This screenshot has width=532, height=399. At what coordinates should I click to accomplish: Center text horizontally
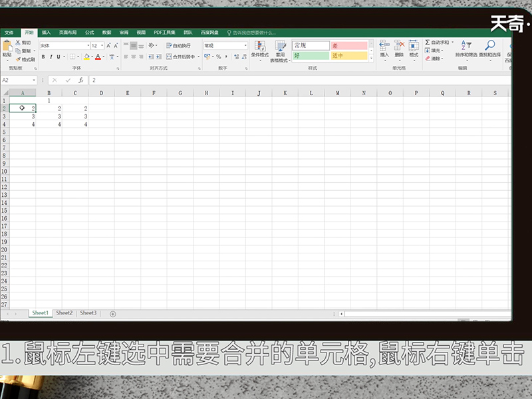coord(134,57)
